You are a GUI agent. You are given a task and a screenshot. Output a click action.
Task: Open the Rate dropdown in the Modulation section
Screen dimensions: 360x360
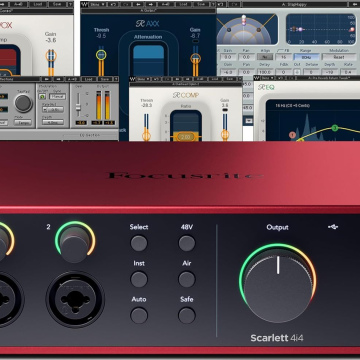[53, 109]
